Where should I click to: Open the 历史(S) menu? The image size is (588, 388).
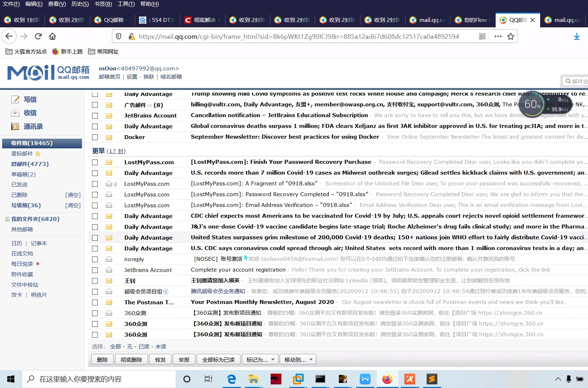80,4
